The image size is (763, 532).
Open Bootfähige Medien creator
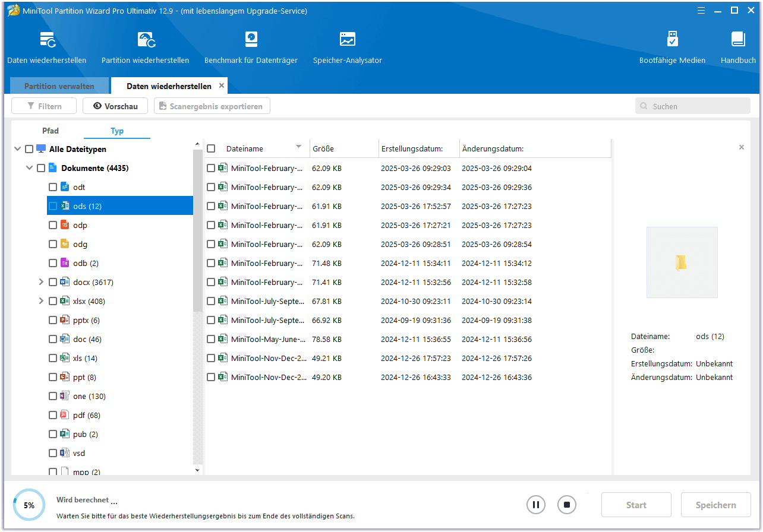[672, 48]
